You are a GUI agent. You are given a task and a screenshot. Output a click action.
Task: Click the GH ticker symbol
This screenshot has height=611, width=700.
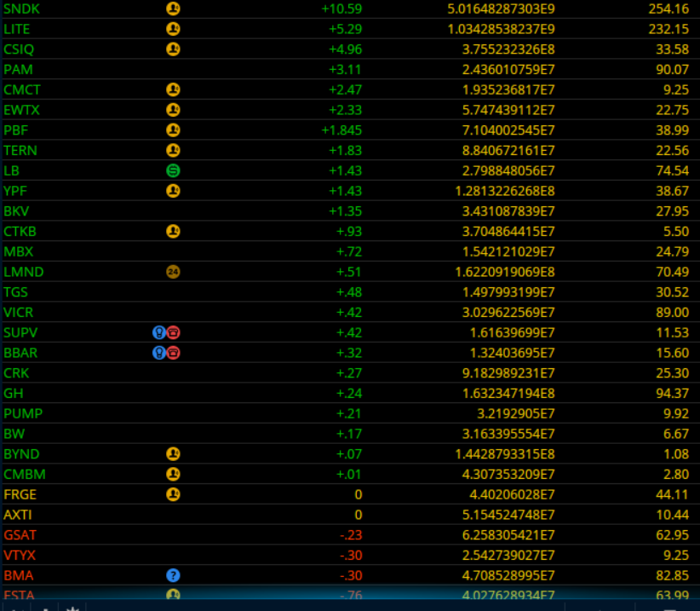click(14, 393)
